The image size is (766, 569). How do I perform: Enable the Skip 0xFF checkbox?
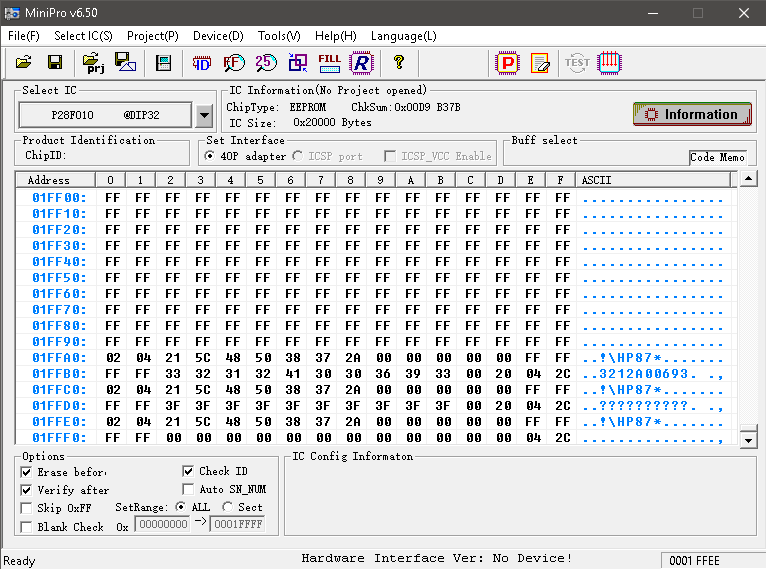[x=26, y=508]
